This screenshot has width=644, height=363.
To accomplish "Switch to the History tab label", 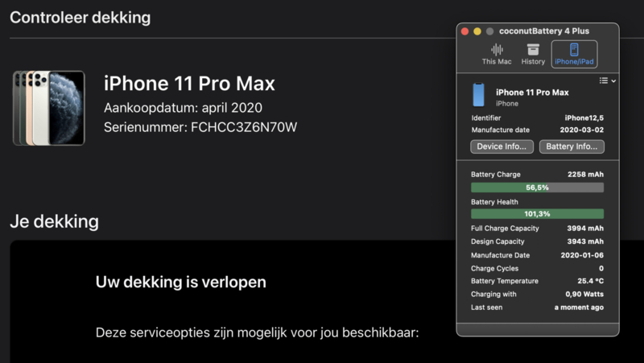I will 533,62.
